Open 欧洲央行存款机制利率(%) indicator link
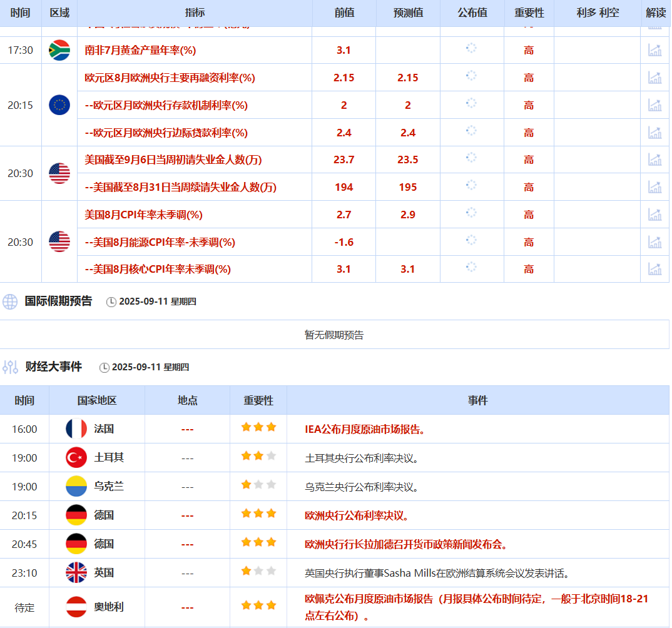672x628 pixels. (x=166, y=105)
